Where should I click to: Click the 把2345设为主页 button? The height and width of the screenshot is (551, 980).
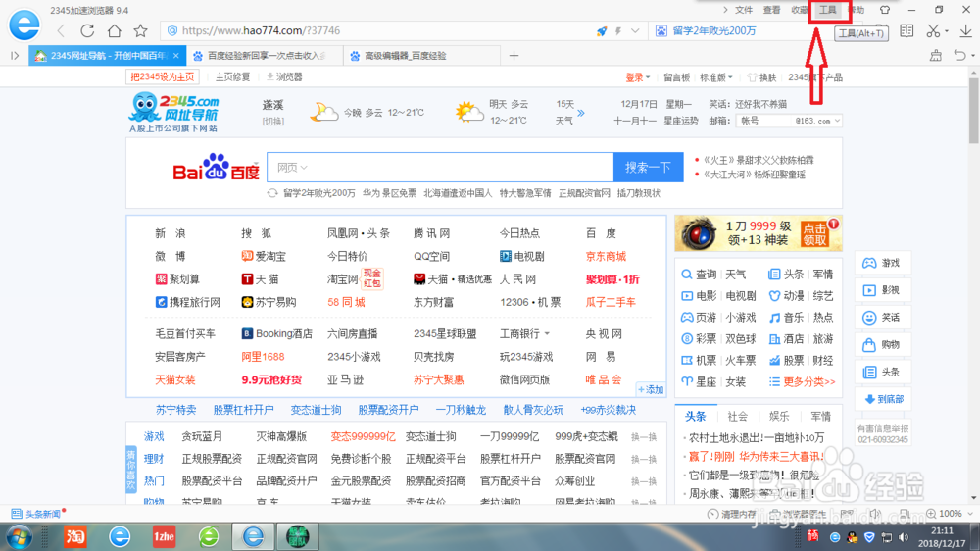click(163, 76)
